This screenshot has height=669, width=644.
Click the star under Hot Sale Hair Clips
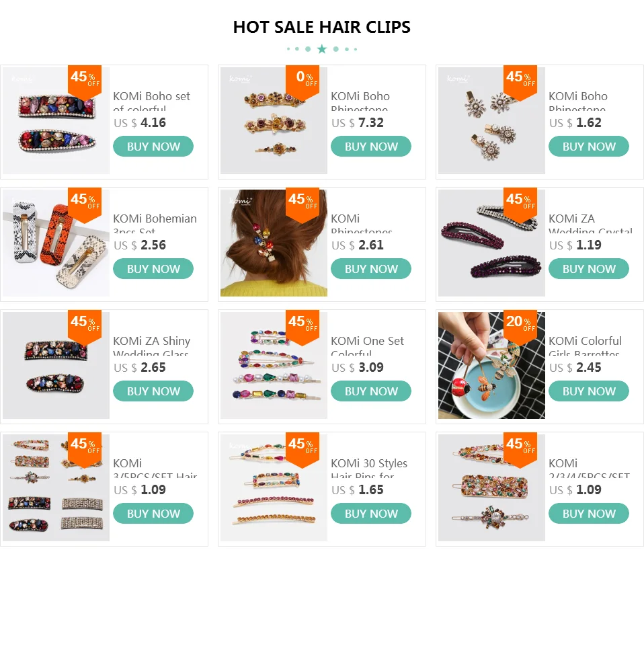pos(322,49)
